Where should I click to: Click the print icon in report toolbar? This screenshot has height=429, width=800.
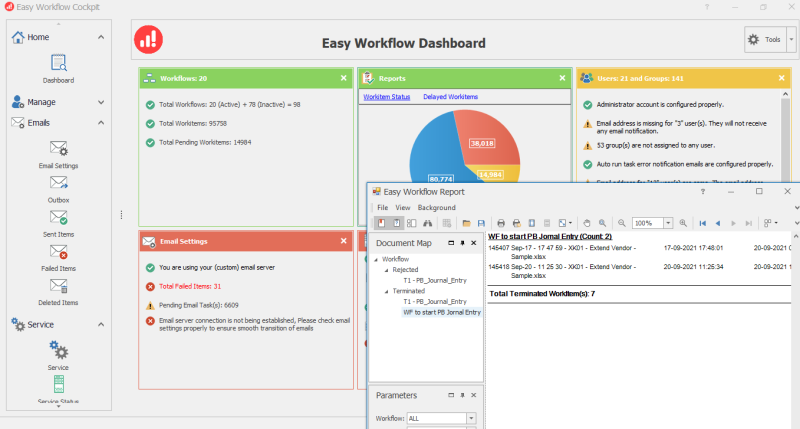tap(502, 223)
